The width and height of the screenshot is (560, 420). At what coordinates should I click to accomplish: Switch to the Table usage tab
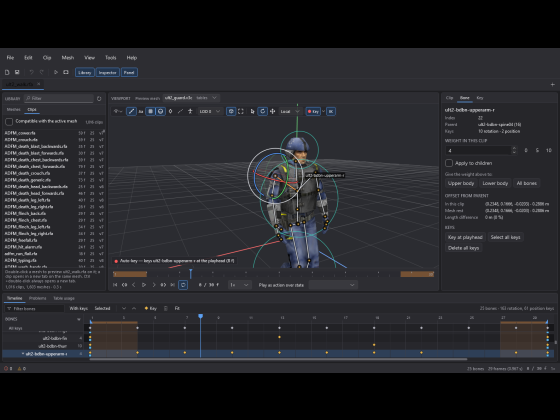(64, 298)
